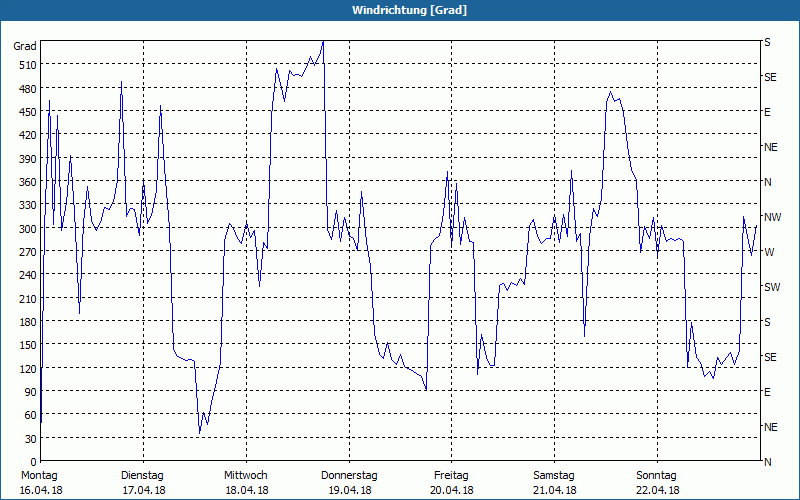Click the 21.04.18 date label
This screenshot has height=500, width=800.
555,491
